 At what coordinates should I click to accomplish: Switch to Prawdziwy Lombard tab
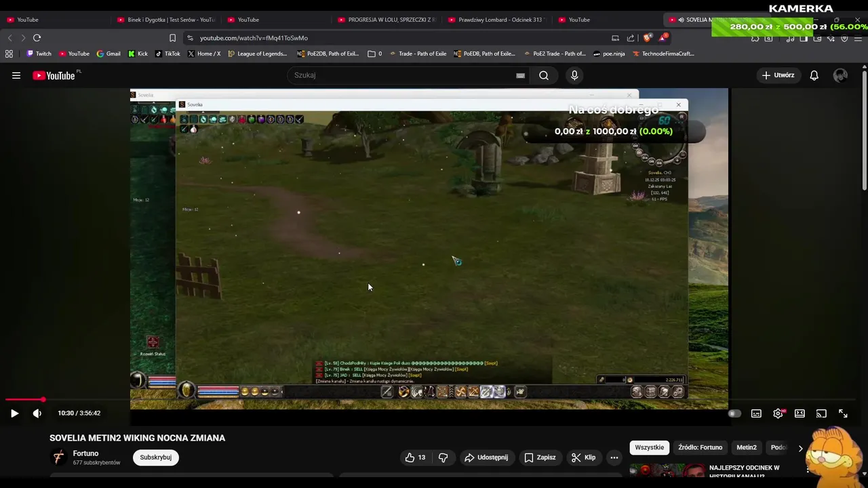pyautogui.click(x=497, y=20)
